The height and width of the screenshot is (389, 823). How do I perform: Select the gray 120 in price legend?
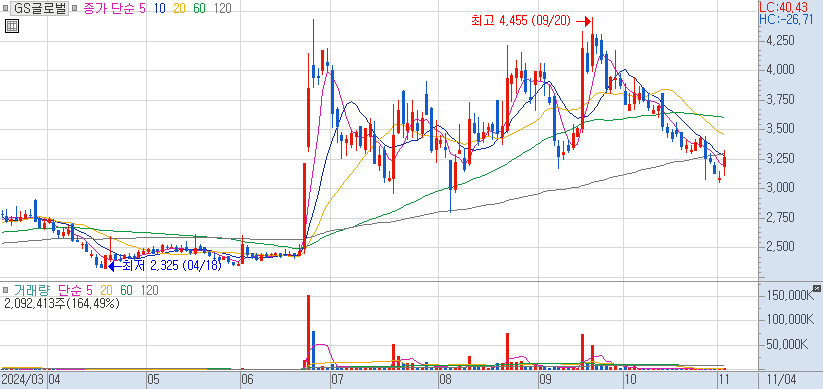click(x=223, y=8)
